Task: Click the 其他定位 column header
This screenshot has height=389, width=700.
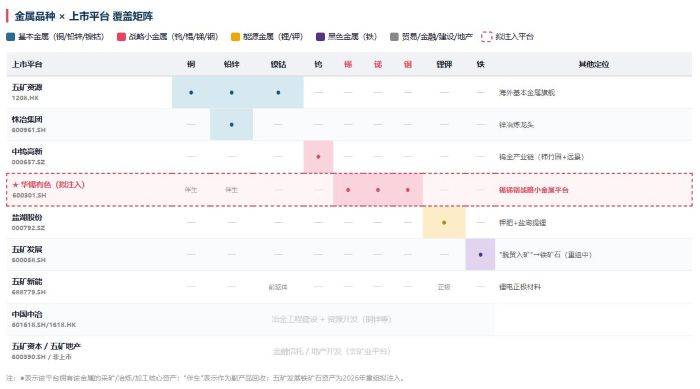Action: (x=593, y=64)
